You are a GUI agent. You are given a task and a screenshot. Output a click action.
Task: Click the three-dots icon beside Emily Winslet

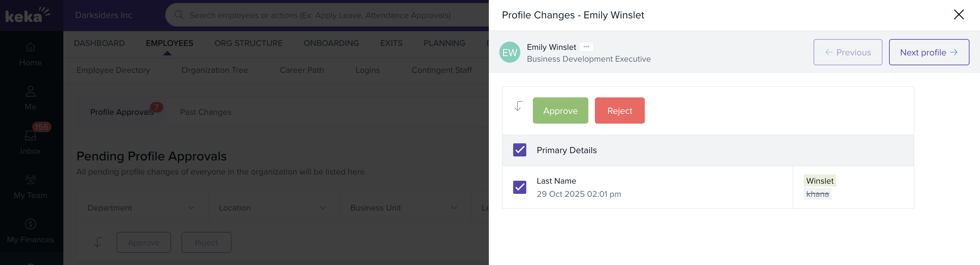point(586,47)
